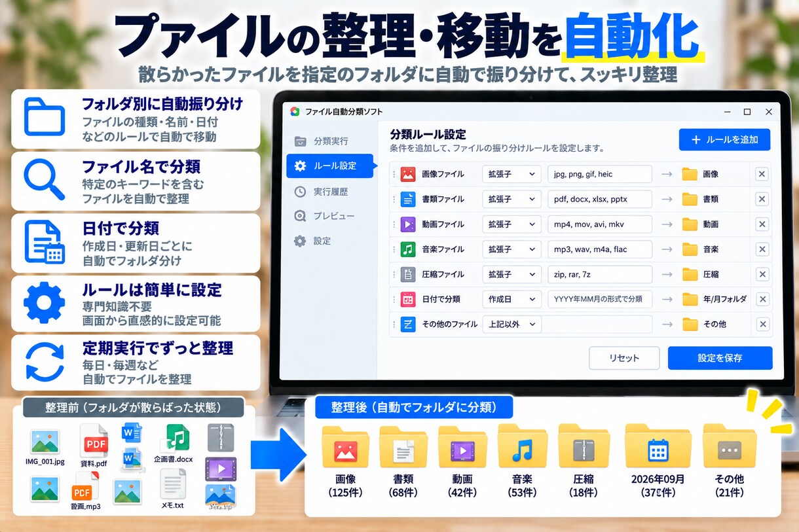Open the その他 (21件) folder
This screenshot has width=799, height=532.
[x=730, y=445]
